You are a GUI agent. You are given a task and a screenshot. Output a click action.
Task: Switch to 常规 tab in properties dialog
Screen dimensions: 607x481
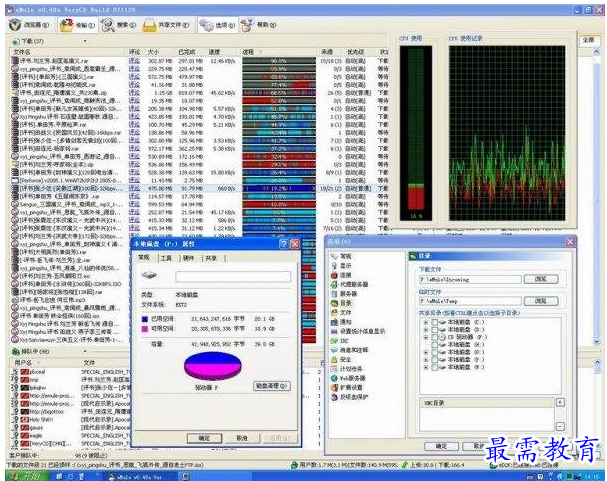point(144,258)
